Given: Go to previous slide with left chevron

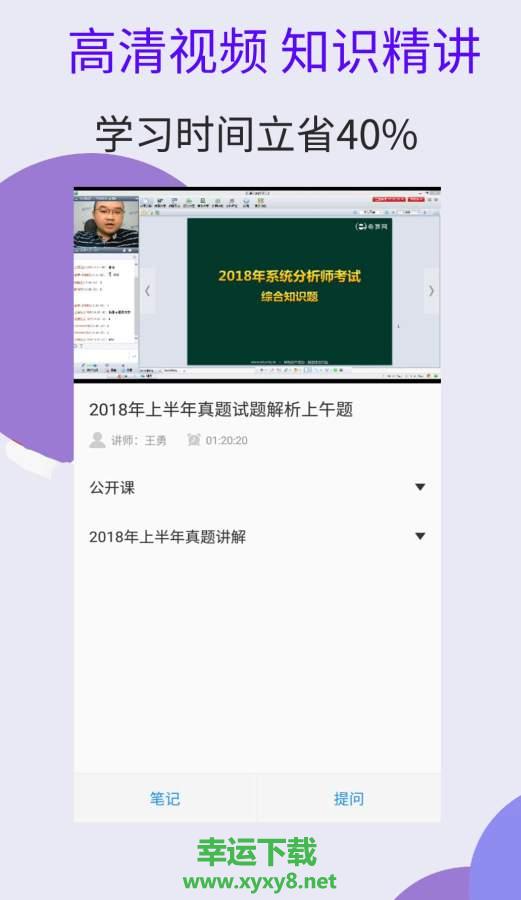Looking at the screenshot, I should point(147,291).
